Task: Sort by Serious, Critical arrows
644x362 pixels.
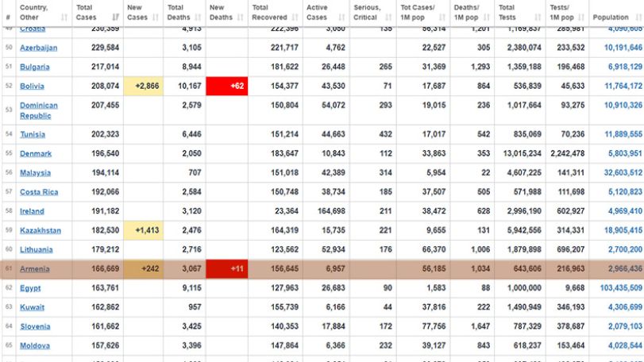Action: [388, 17]
